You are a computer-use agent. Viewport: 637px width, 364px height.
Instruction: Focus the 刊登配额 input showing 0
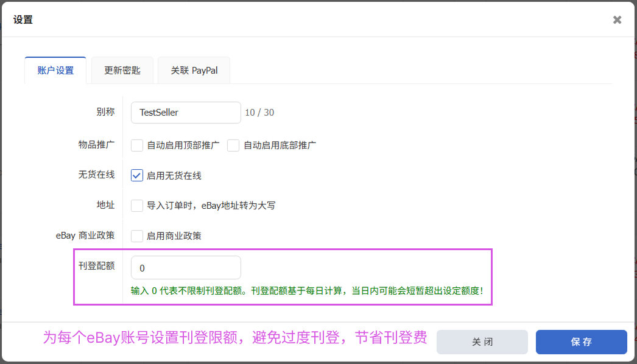[186, 268]
